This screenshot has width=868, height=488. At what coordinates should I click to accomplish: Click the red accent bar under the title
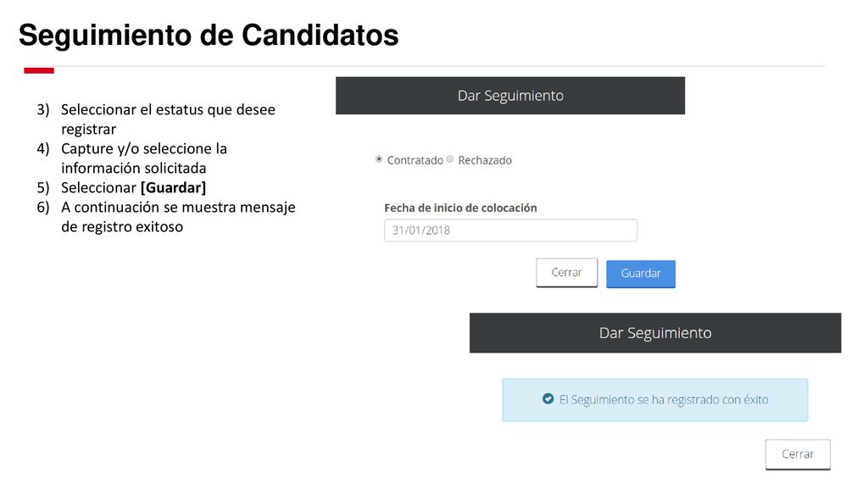(x=39, y=70)
